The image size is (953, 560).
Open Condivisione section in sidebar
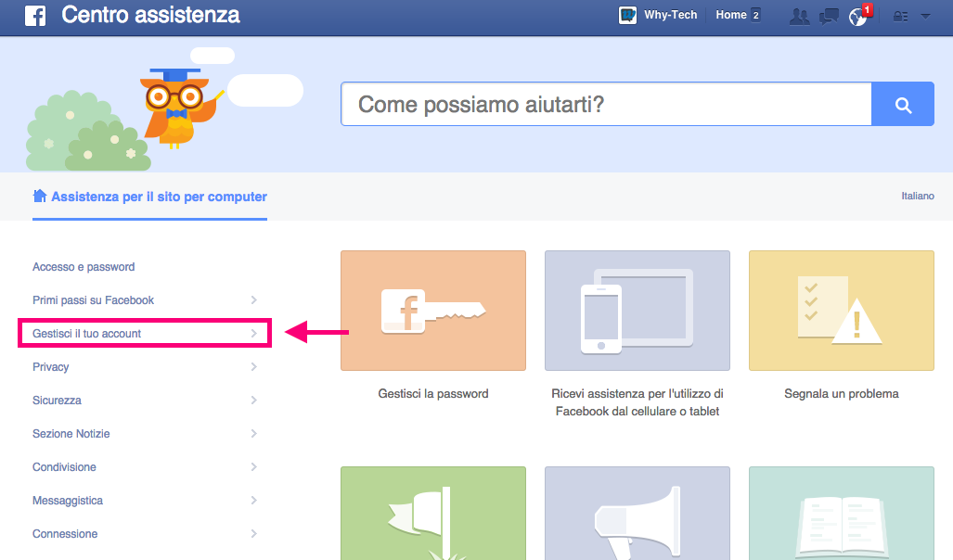point(64,467)
